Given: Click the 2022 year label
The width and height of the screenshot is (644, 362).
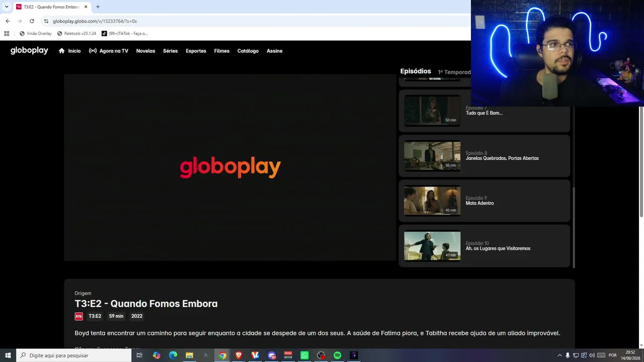Looking at the screenshot, I should coord(137,316).
